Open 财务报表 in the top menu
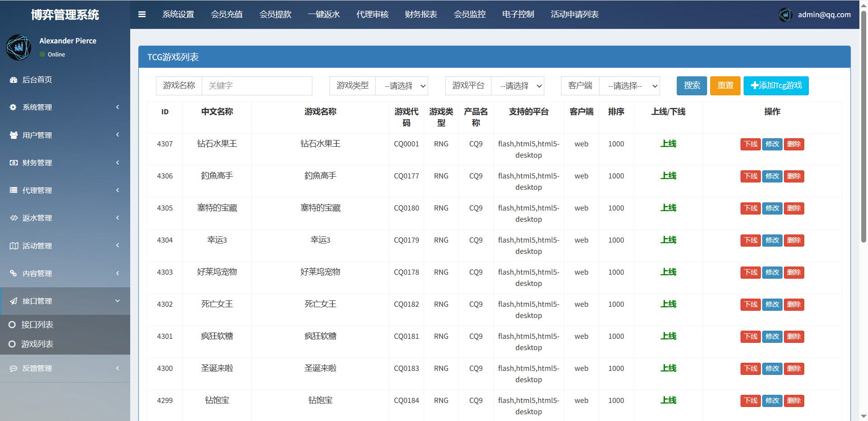This screenshot has height=421, width=868. [421, 14]
